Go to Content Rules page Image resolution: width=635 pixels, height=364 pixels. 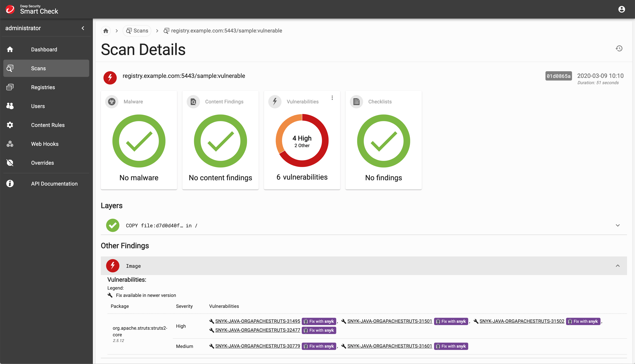[x=48, y=125]
